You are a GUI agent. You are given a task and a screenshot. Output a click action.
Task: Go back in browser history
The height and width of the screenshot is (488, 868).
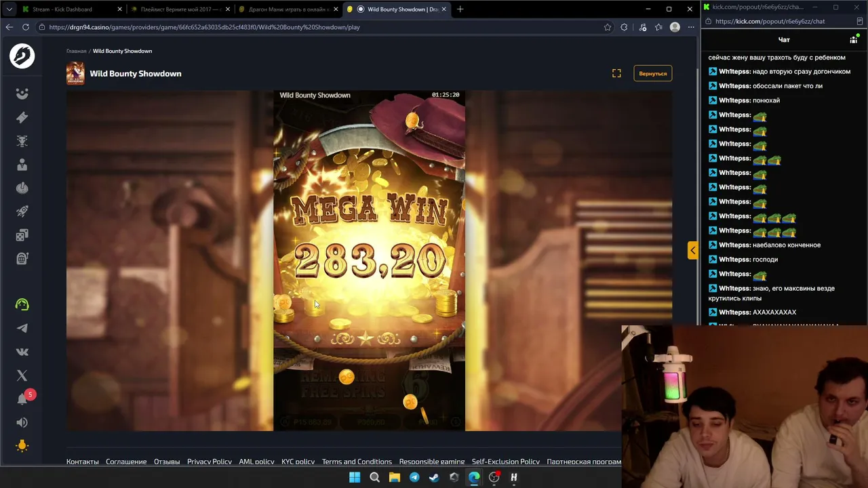click(x=9, y=27)
